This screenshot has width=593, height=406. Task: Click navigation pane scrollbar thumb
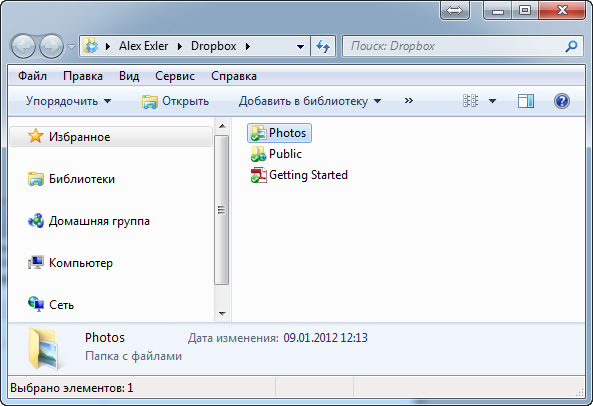click(x=222, y=210)
